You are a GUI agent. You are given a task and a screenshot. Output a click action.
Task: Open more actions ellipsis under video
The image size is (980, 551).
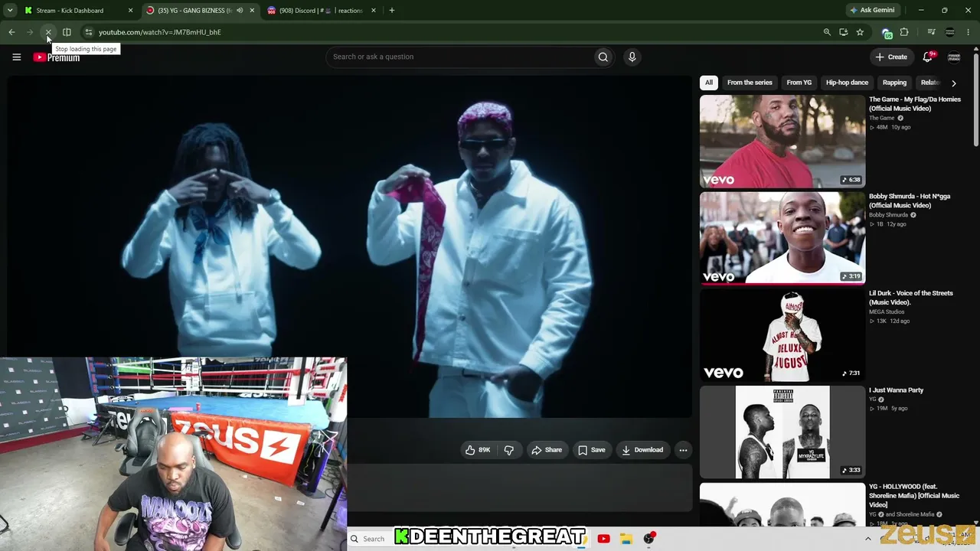point(683,450)
